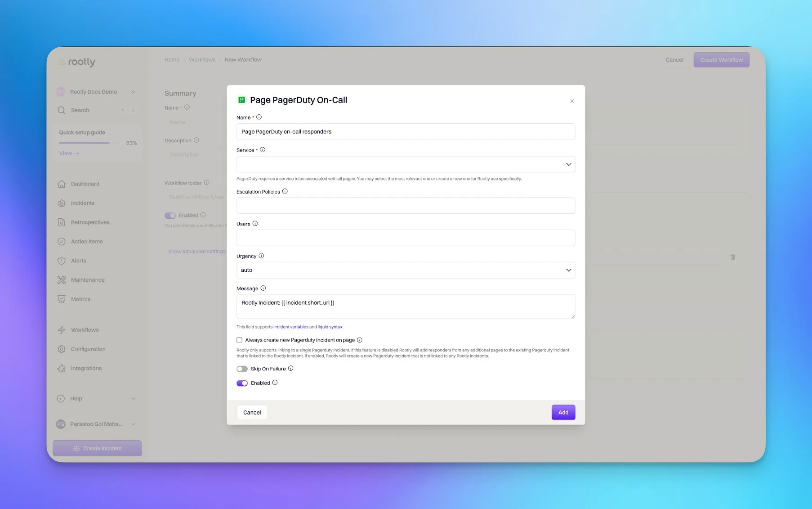Click the Create Incident button
Screen dimensions: 812x509
[x=97, y=448]
